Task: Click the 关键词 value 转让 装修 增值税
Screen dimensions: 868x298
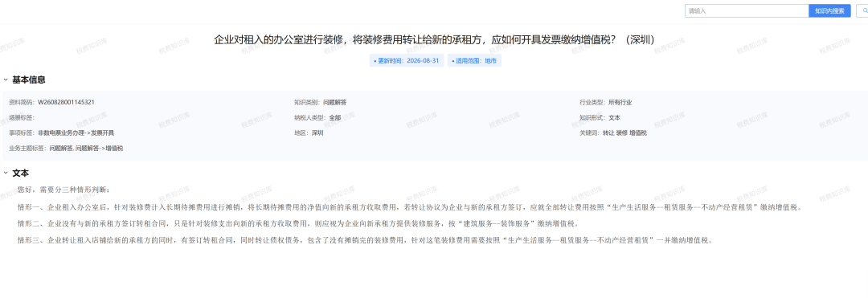Action: (624, 133)
